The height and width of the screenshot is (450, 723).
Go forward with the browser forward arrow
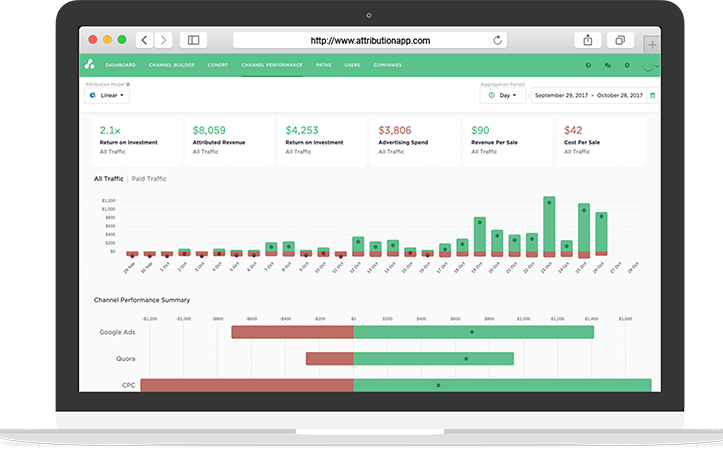(x=163, y=40)
